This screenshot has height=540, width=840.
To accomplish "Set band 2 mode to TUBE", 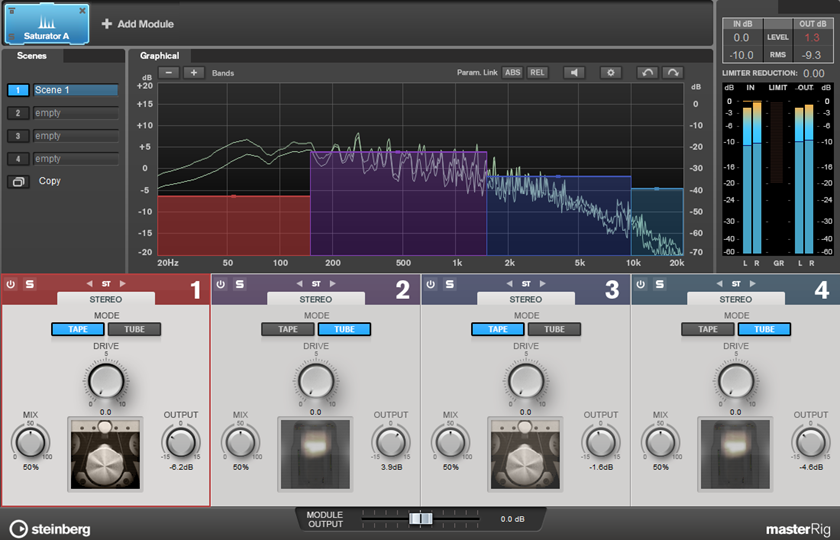I will [x=344, y=329].
